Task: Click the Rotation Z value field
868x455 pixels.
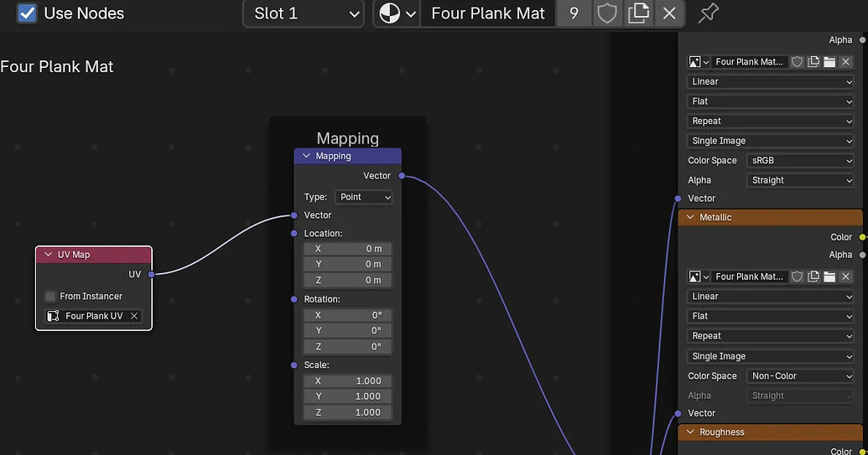Action: pyautogui.click(x=348, y=347)
